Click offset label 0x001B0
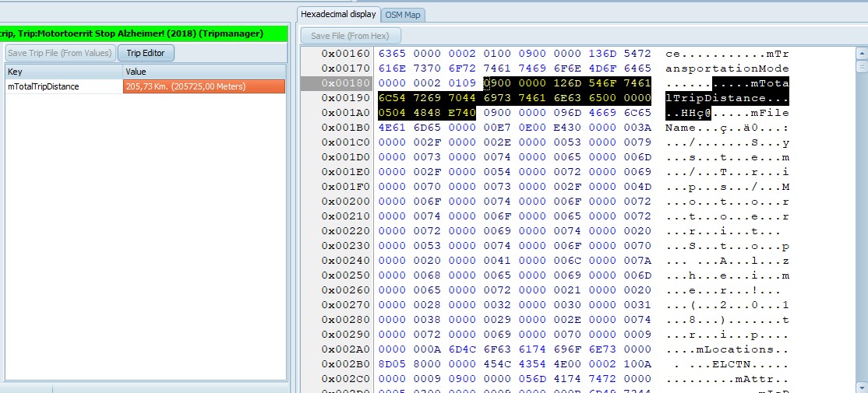Screen dimensions: 868x393 (x=346, y=128)
